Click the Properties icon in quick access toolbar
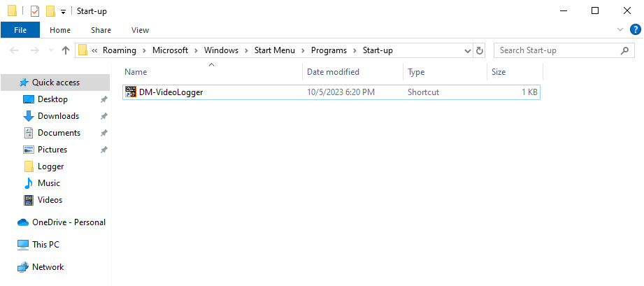644x286 pixels. (35, 11)
